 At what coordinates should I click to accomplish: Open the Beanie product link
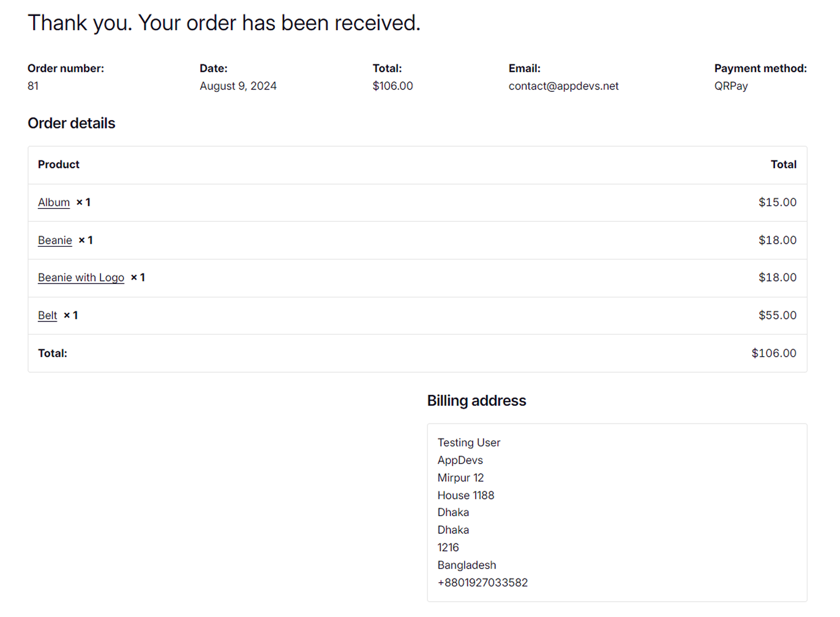[x=55, y=241]
